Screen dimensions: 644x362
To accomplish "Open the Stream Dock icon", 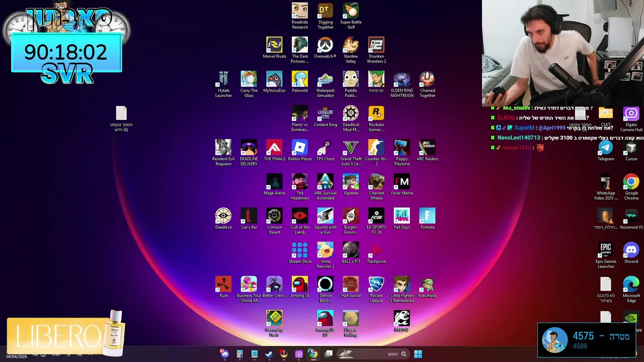I will [x=300, y=253].
